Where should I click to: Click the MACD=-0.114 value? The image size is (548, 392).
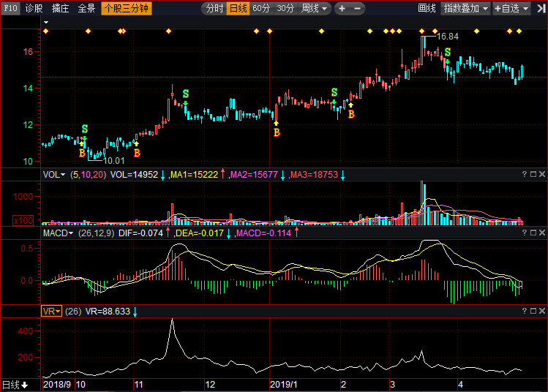click(x=263, y=233)
